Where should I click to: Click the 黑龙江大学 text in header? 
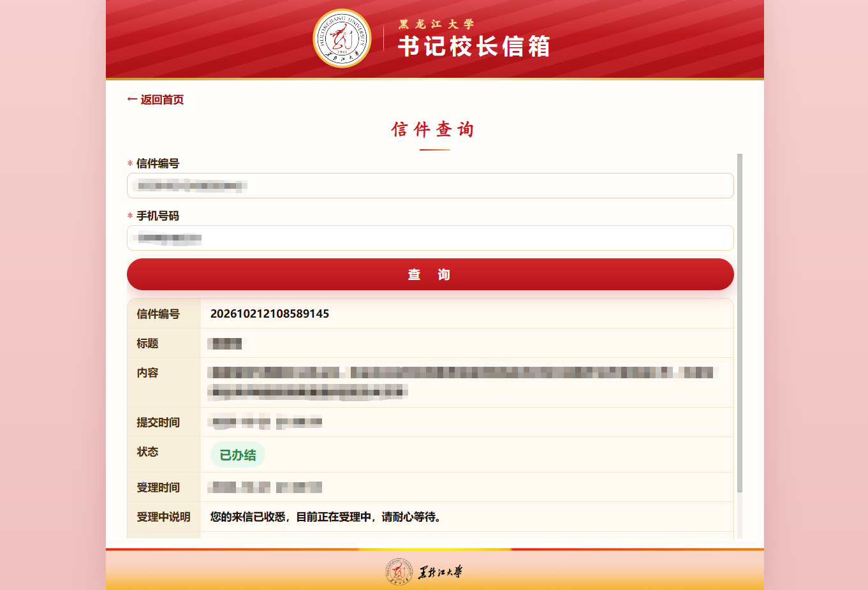(x=437, y=24)
